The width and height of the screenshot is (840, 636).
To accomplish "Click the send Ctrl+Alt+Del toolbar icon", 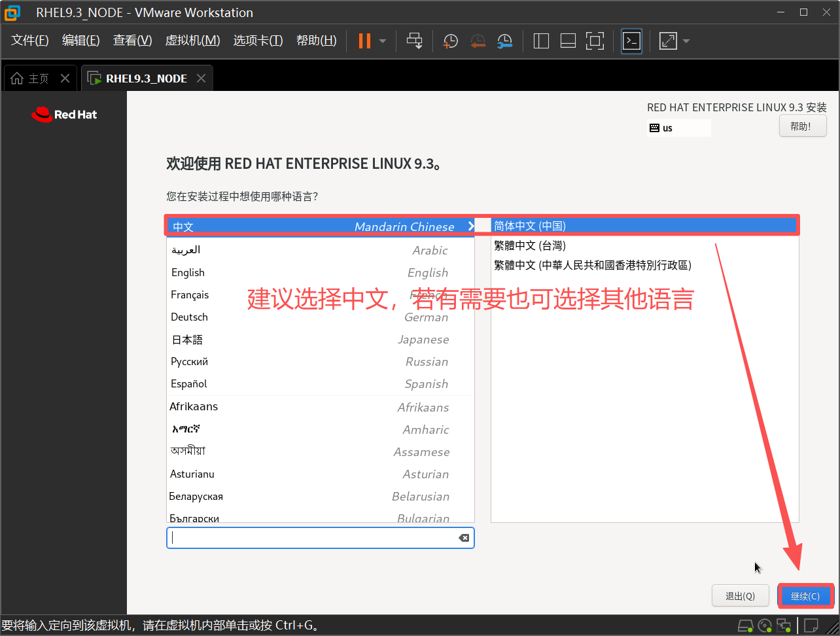I will click(x=415, y=41).
